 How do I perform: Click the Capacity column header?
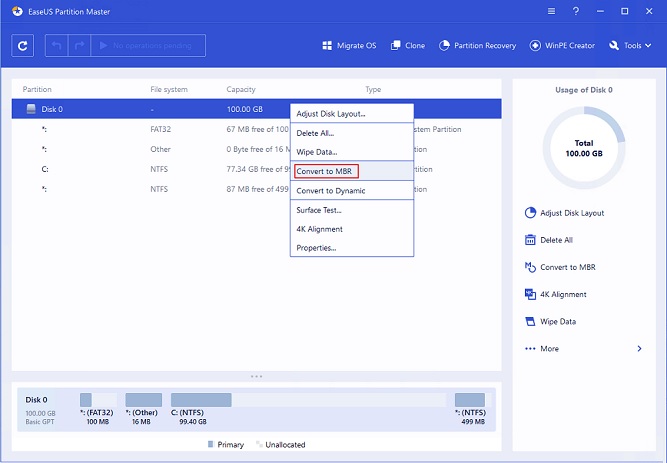(241, 89)
